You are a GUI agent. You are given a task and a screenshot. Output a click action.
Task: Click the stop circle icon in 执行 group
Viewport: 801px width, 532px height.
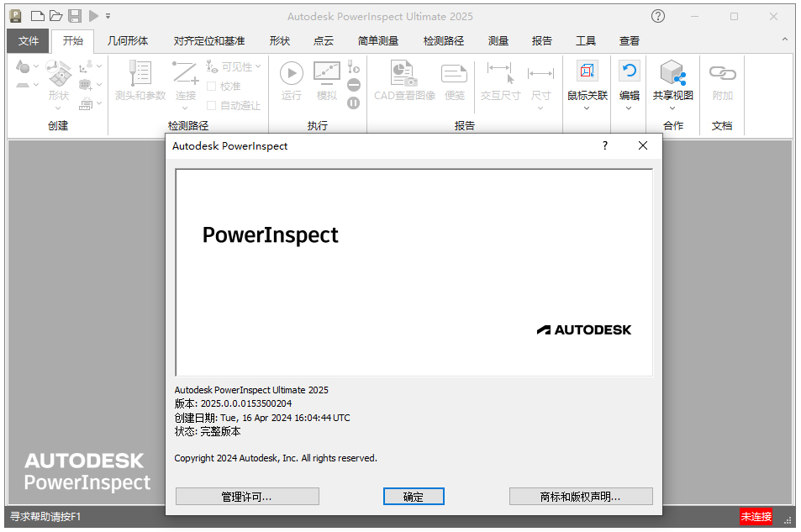coord(354,85)
